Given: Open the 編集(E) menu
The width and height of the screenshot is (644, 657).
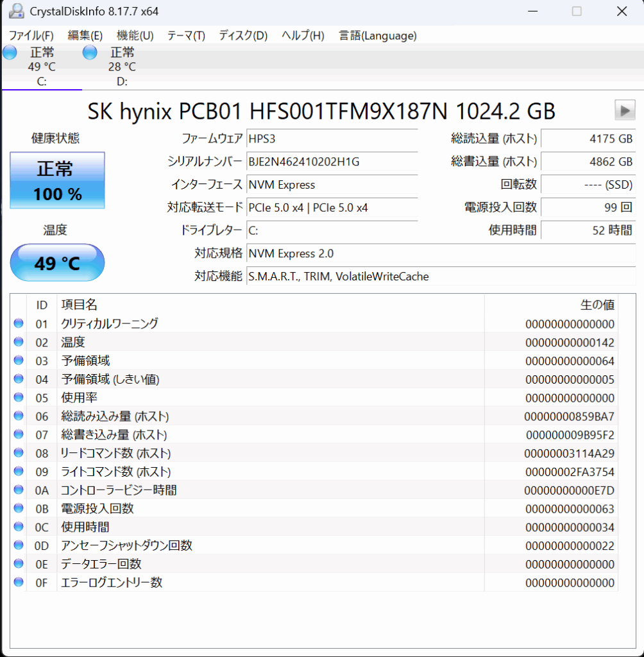Looking at the screenshot, I should (x=85, y=36).
